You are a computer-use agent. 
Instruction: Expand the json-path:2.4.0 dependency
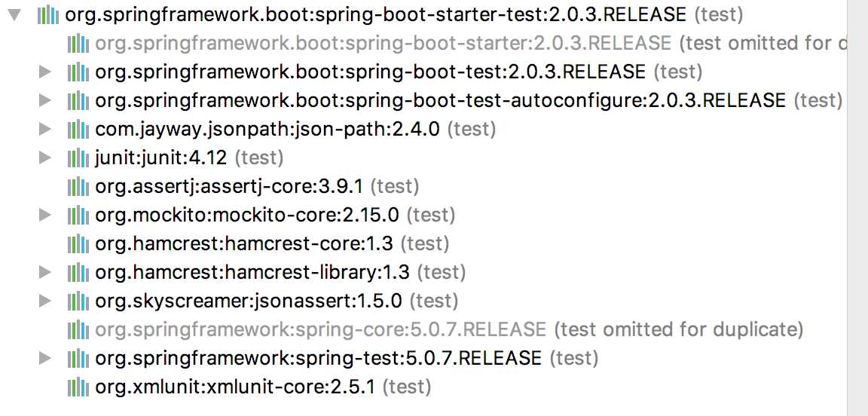(45, 129)
